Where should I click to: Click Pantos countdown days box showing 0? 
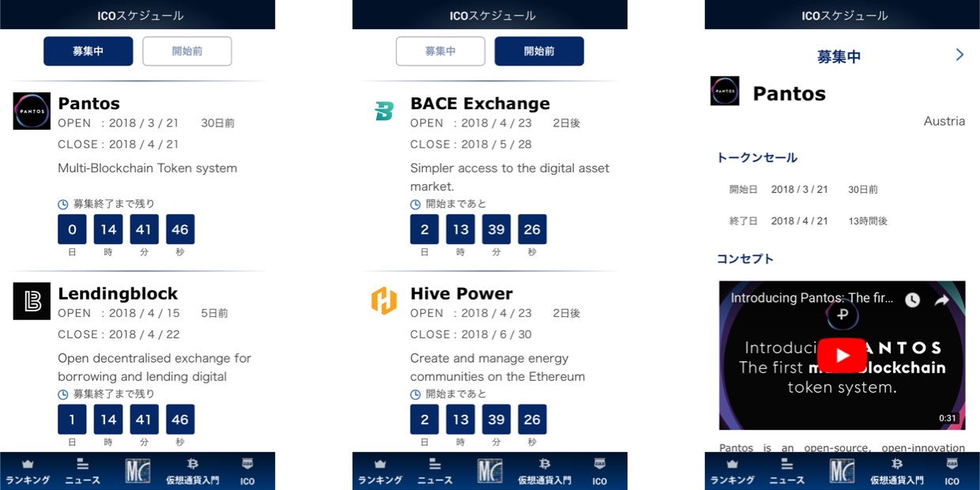click(72, 229)
